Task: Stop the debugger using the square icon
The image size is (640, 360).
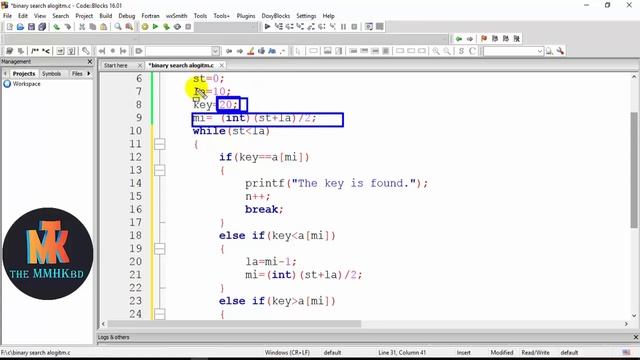Action: 354,27
